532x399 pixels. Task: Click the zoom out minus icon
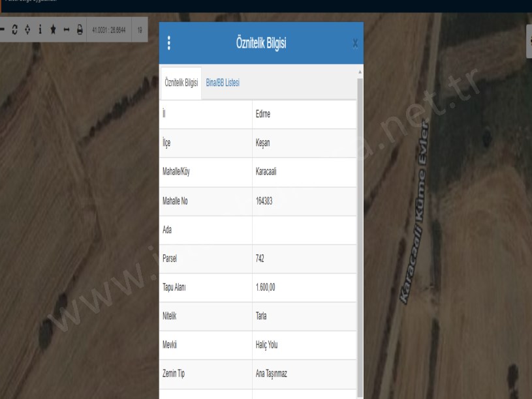pyautogui.click(x=3, y=30)
